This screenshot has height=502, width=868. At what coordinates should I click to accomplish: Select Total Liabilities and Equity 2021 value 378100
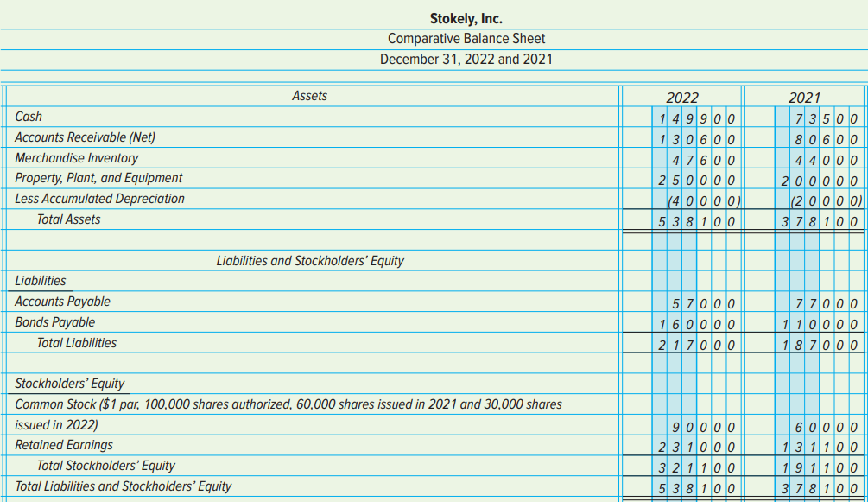[820, 489]
